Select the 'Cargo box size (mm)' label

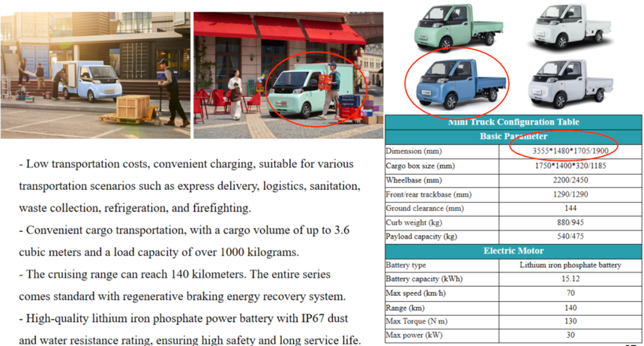coord(420,166)
